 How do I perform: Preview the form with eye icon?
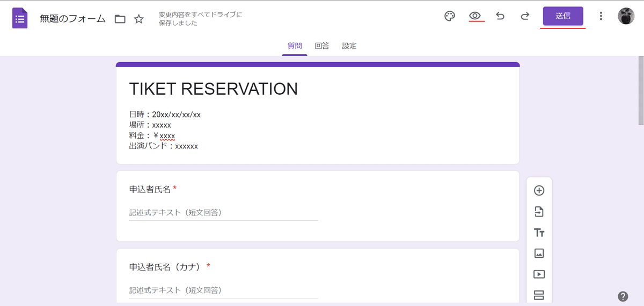coord(474,16)
